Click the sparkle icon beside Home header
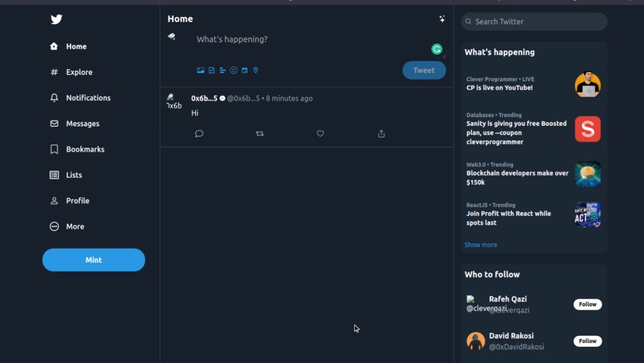Screen dimensions: 644x363 (x=442, y=19)
